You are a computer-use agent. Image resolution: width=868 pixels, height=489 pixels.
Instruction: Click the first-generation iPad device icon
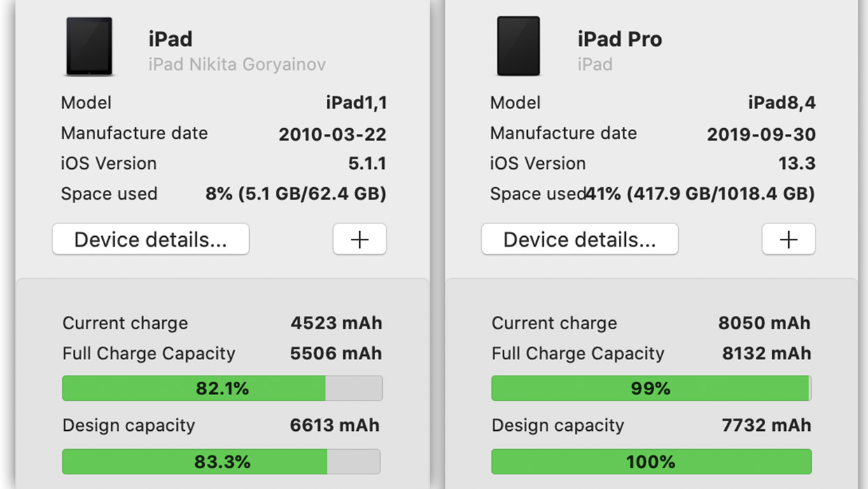click(89, 46)
